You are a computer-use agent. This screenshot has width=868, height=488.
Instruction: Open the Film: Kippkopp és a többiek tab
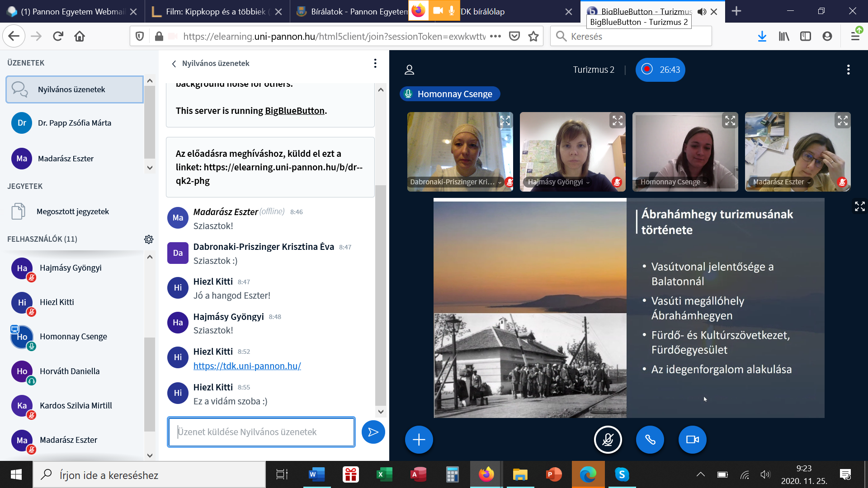click(215, 12)
